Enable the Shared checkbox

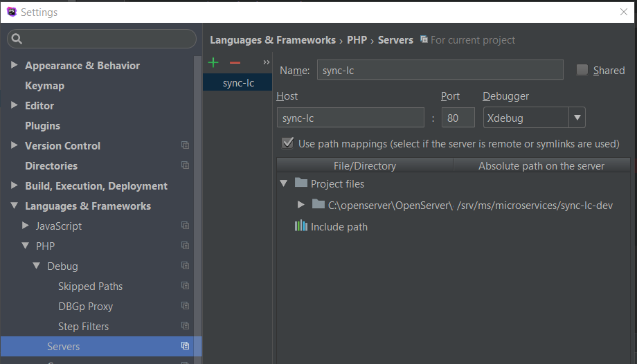pos(582,70)
